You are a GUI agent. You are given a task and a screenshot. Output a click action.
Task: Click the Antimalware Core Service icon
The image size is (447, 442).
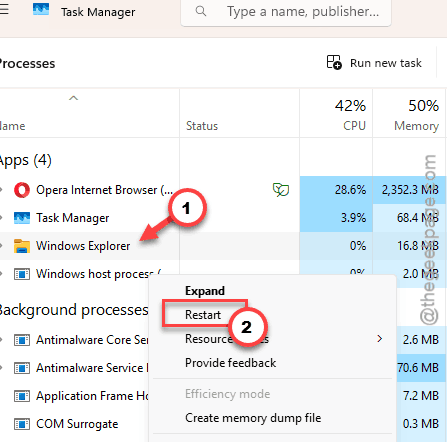pos(22,340)
